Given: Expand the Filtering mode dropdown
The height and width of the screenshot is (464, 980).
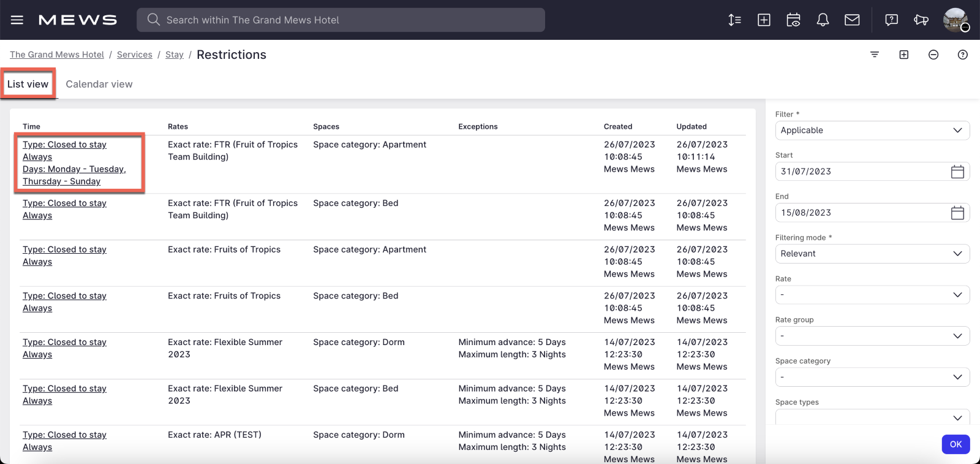Looking at the screenshot, I should 872,254.
